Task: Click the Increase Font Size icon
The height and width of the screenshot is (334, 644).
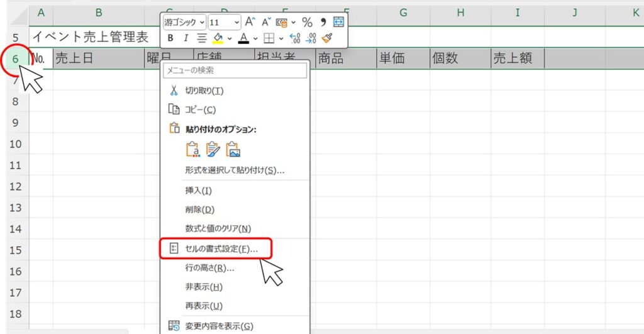Action: (250, 23)
